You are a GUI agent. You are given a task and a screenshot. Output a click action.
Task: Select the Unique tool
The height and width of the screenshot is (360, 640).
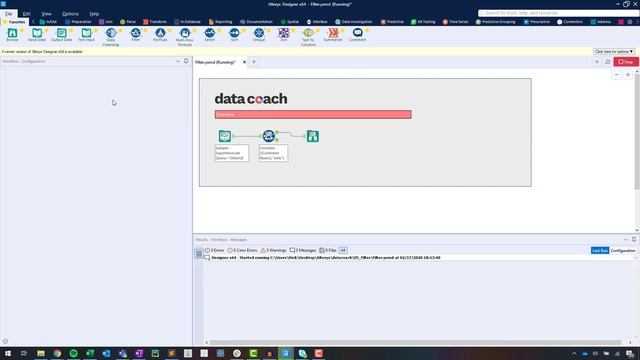(259, 35)
